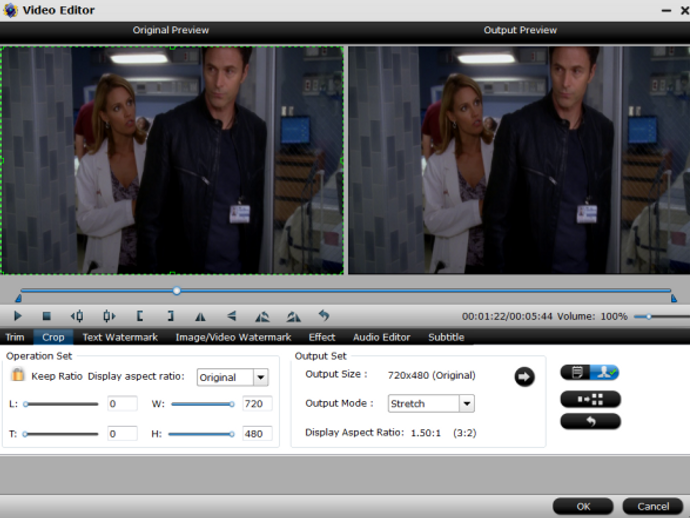Image resolution: width=690 pixels, height=518 pixels.
Task: Click the round arrow button beside Output Size
Action: [x=524, y=377]
